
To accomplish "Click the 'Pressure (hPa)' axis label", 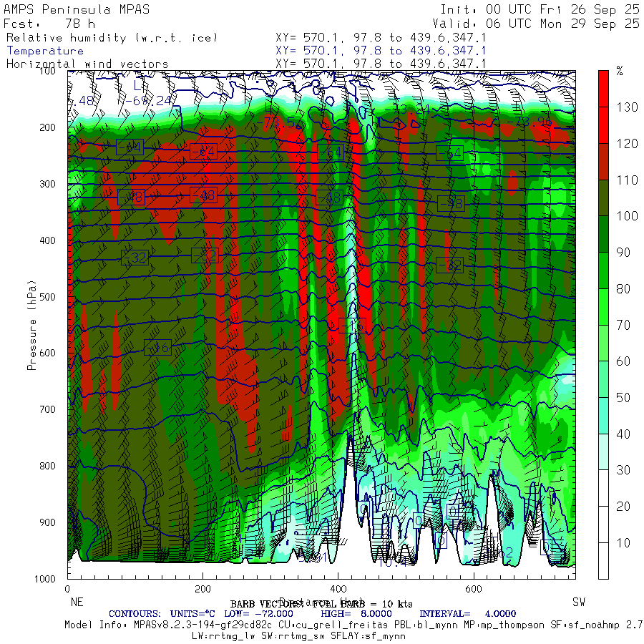I will [31, 326].
